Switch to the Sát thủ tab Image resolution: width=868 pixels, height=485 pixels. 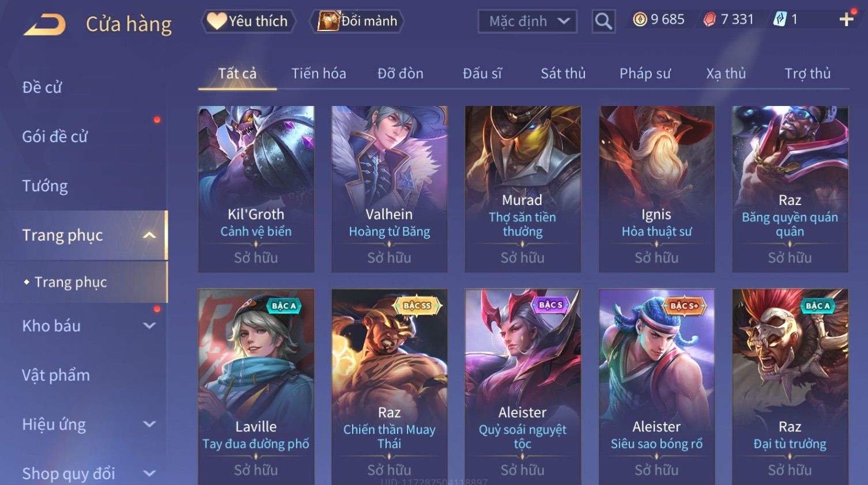coord(563,73)
